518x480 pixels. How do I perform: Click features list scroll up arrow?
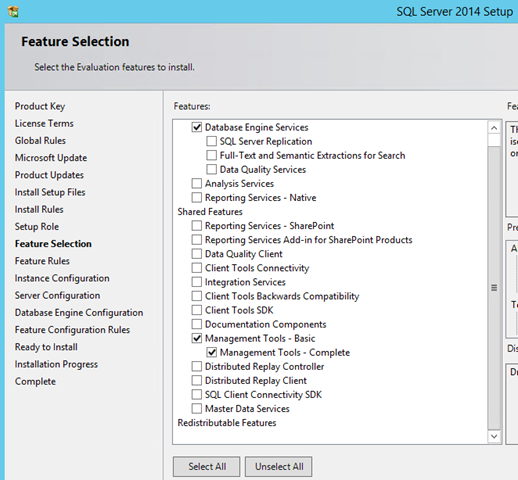494,128
